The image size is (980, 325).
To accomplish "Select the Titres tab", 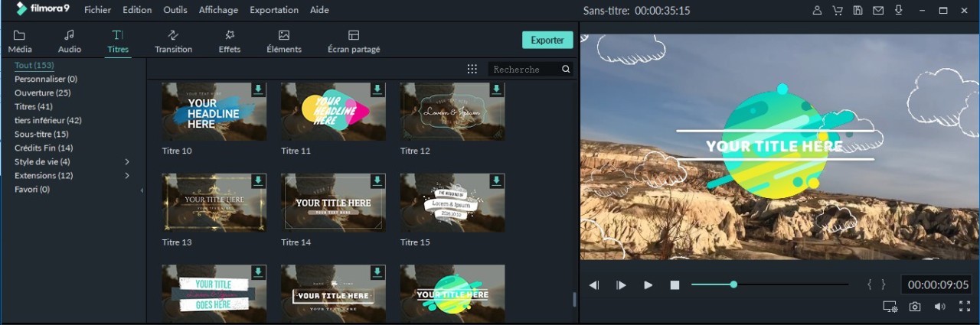I will coord(118,41).
